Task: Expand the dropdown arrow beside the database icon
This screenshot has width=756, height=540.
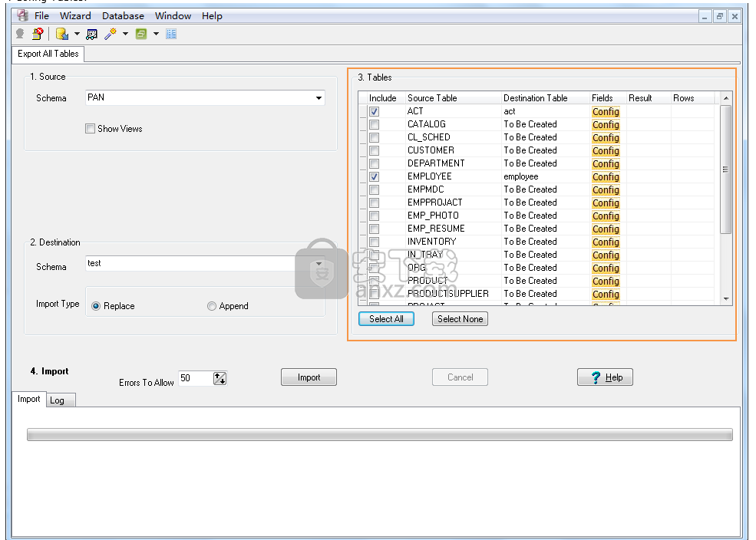Action: pyautogui.click(x=77, y=34)
